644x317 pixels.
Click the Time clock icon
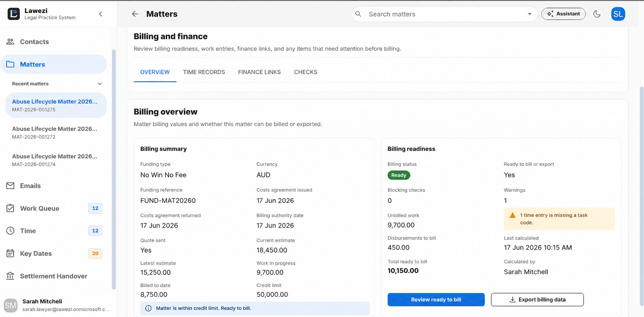click(x=10, y=231)
